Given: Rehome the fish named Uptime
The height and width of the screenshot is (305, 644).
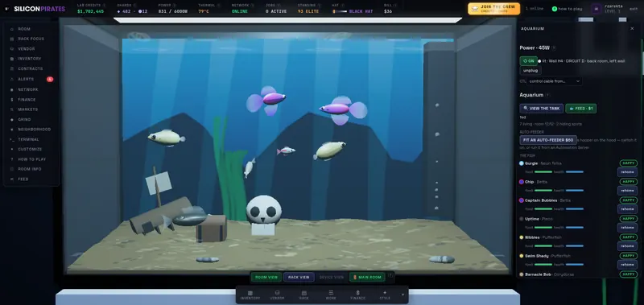Looking at the screenshot, I should point(627,228).
